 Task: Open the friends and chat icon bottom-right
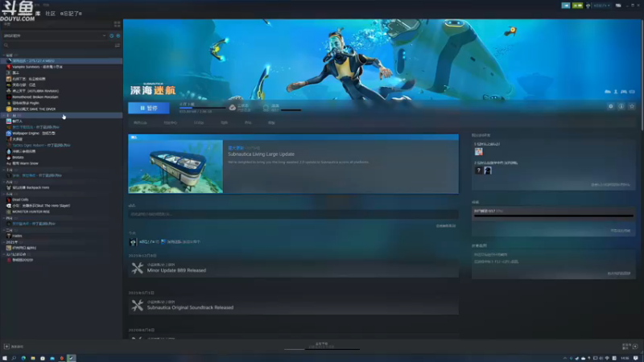[635, 347]
